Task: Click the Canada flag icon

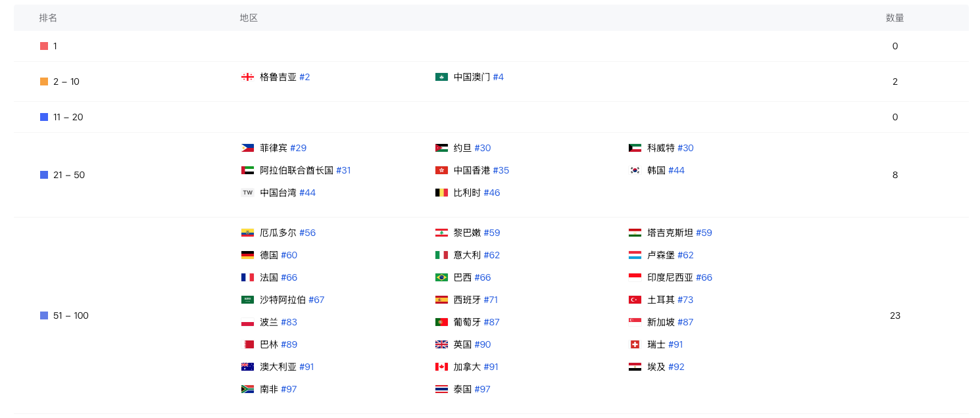Action: pos(441,367)
